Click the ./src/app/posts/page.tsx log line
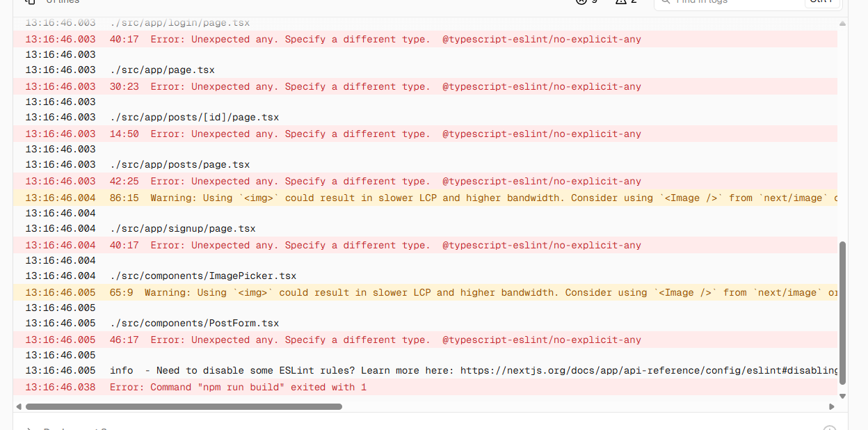 click(x=179, y=165)
